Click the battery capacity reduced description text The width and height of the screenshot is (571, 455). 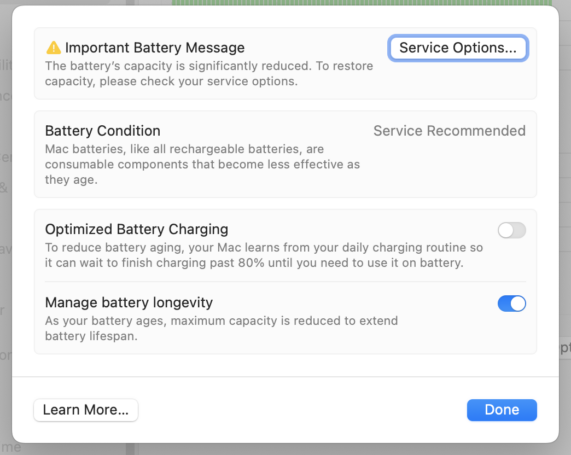(209, 74)
